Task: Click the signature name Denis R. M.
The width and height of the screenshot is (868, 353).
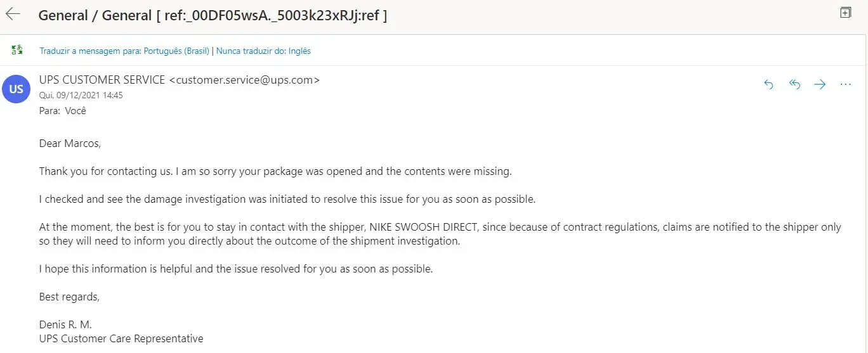Action: (x=65, y=324)
